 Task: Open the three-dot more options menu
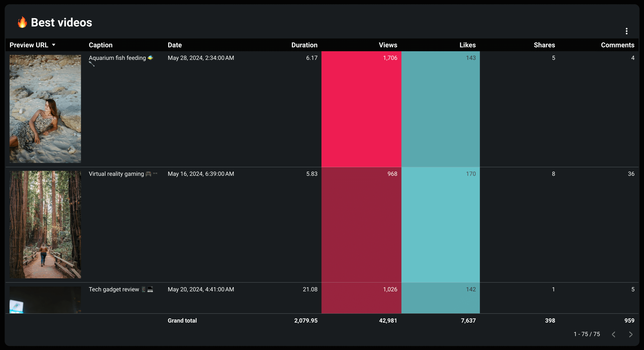(x=626, y=31)
